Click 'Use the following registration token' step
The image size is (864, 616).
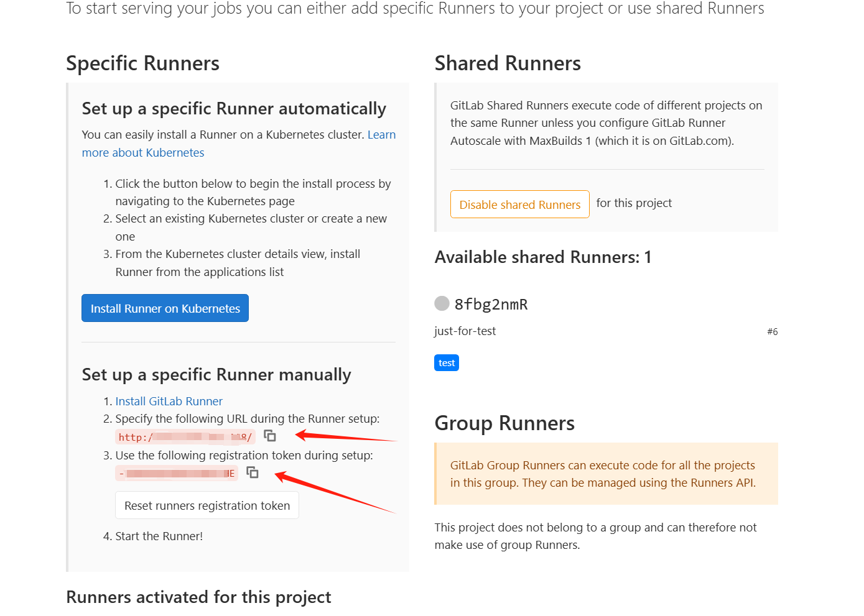click(x=244, y=456)
